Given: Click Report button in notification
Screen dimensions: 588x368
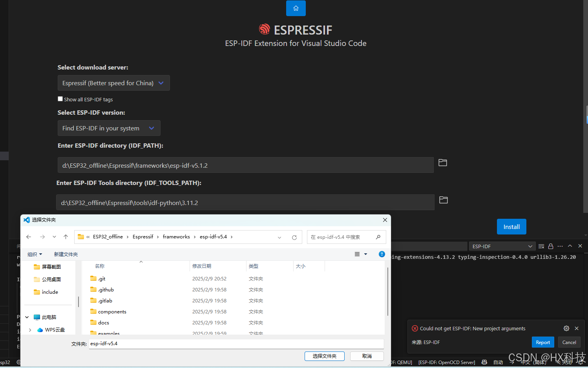Looking at the screenshot, I should point(543,342).
